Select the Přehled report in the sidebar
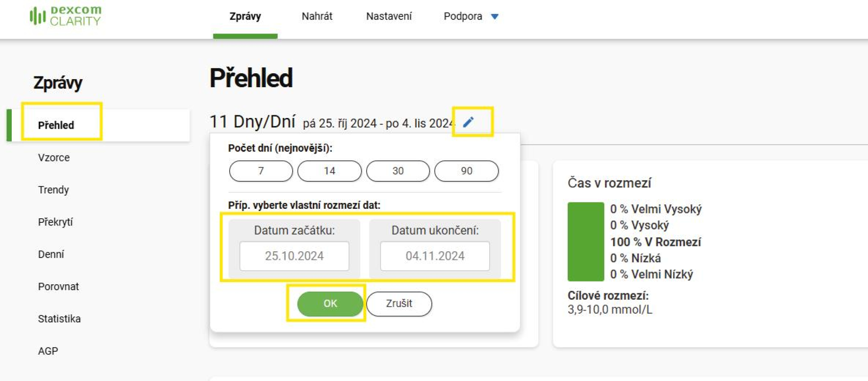 point(56,125)
